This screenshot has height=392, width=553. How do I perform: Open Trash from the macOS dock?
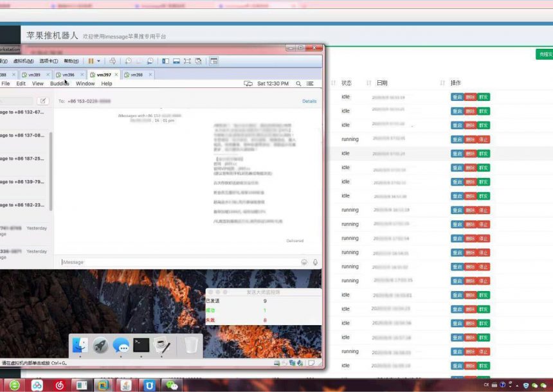(x=191, y=345)
